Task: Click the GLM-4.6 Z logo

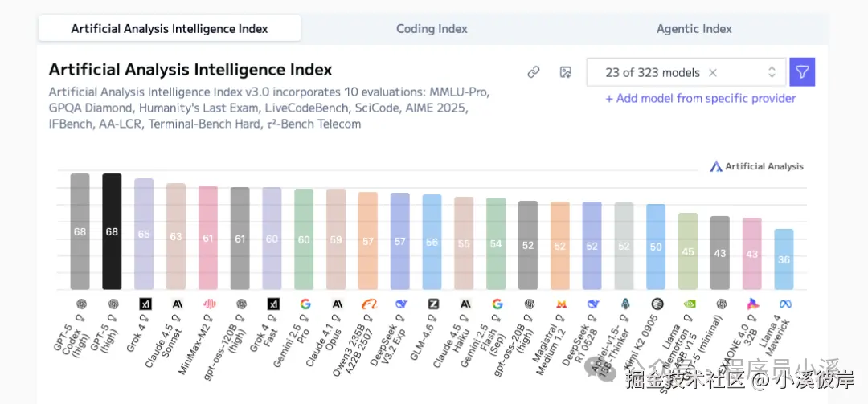Action: [x=432, y=304]
